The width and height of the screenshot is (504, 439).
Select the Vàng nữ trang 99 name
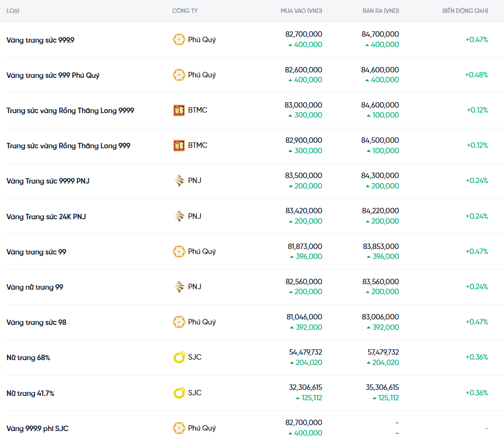click(35, 287)
